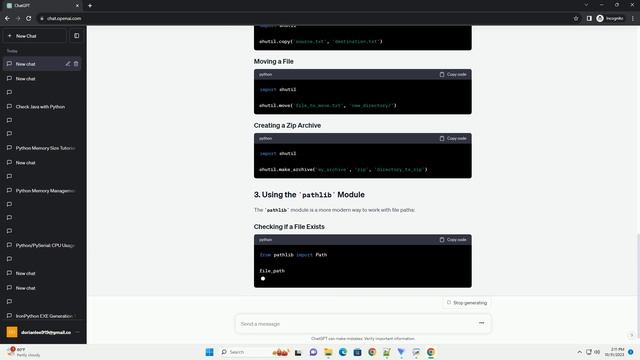The height and width of the screenshot is (360, 640).
Task: Click the Moving a File heading
Action: [x=273, y=61]
